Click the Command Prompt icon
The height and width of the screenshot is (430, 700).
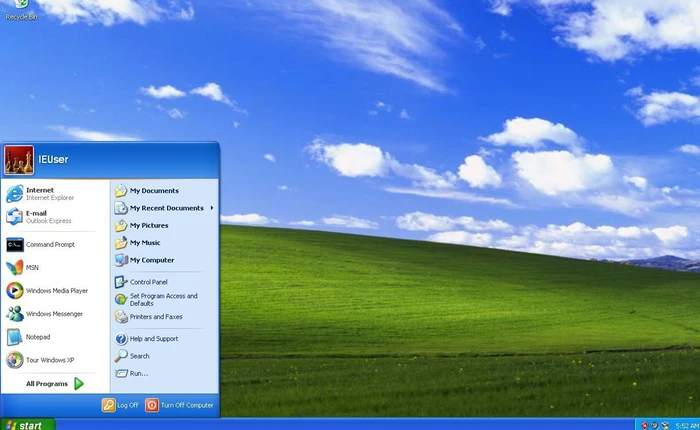[14, 245]
